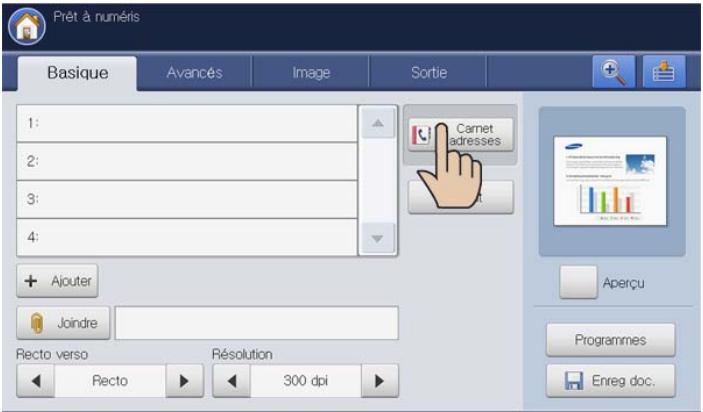The height and width of the screenshot is (412, 703).
Task: Click the 300 dpi value
Action: point(305,381)
